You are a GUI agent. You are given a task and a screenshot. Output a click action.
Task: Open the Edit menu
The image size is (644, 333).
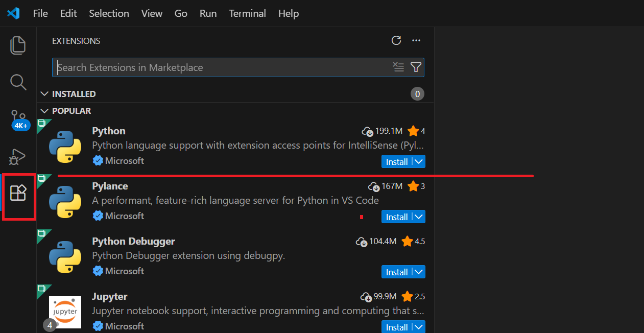68,13
